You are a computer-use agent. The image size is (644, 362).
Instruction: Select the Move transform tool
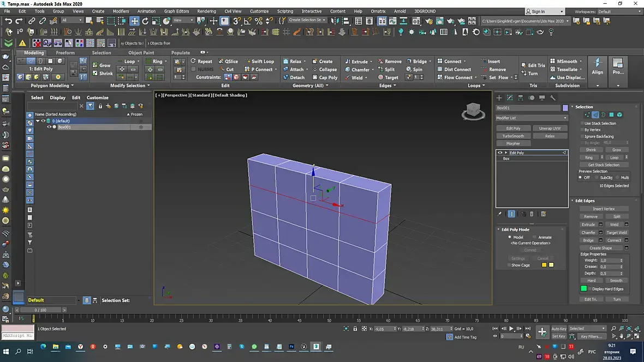pos(134,21)
